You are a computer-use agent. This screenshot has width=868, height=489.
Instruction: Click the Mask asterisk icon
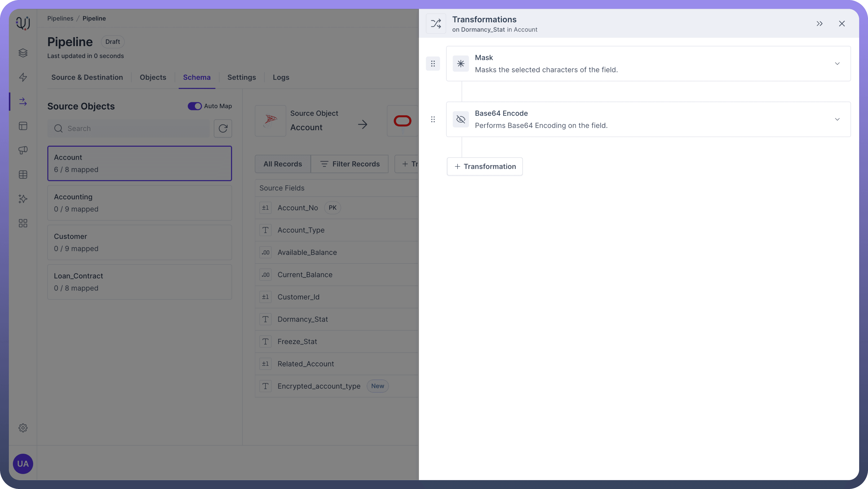460,64
